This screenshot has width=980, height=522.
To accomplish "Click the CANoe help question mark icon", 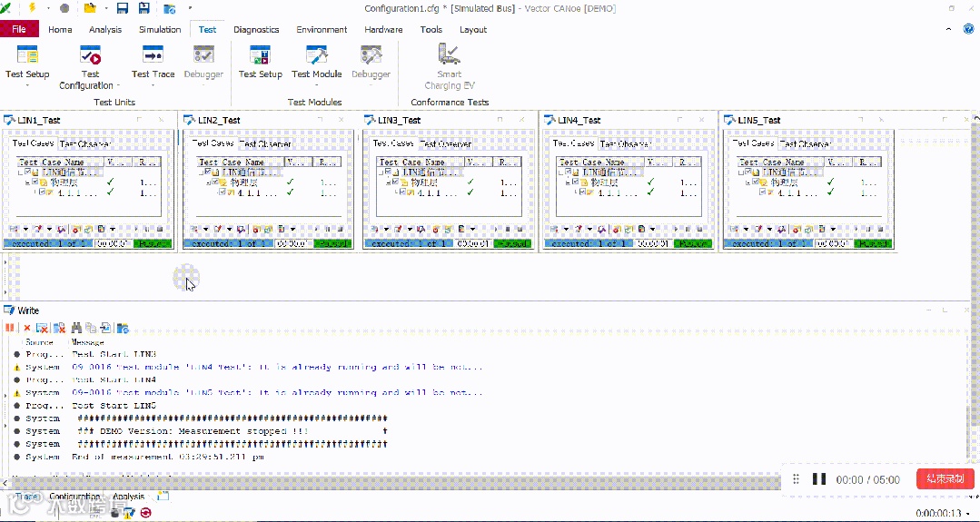I will pyautogui.click(x=968, y=29).
